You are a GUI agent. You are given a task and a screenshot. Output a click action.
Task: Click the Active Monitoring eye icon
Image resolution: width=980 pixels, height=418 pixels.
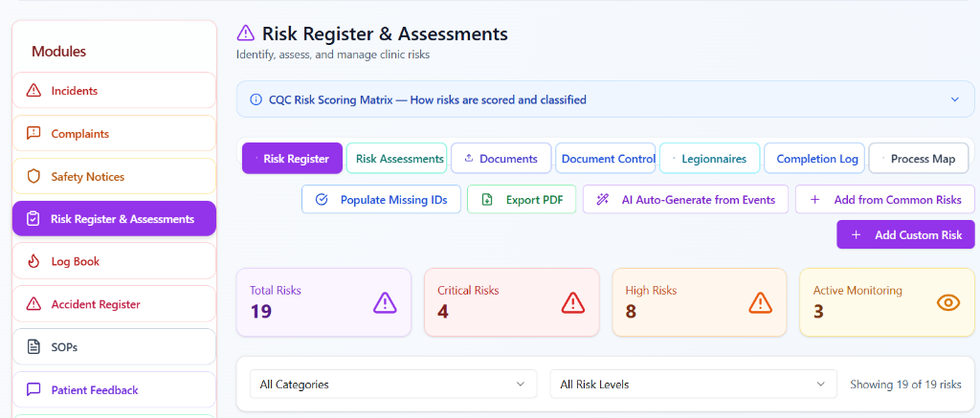click(948, 302)
